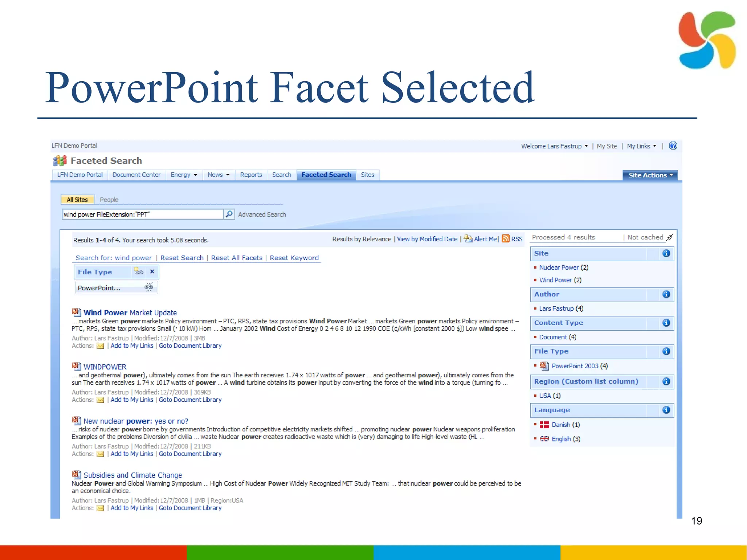
Task: Click the Alert Me bell icon
Action: [468, 238]
